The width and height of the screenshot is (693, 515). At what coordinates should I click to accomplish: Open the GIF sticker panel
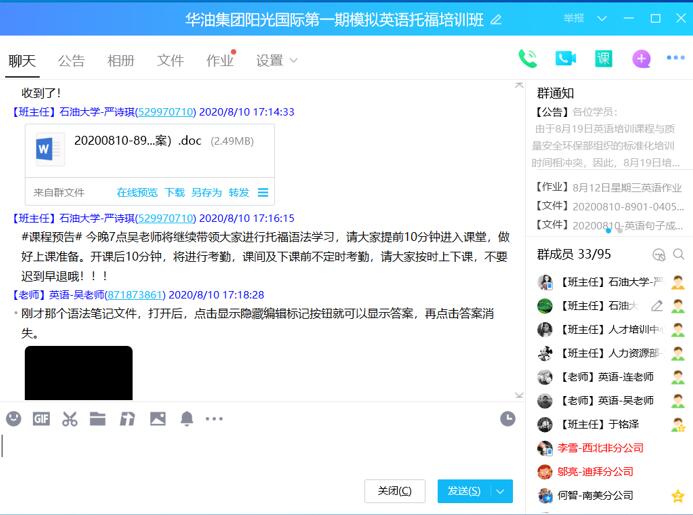click(41, 419)
